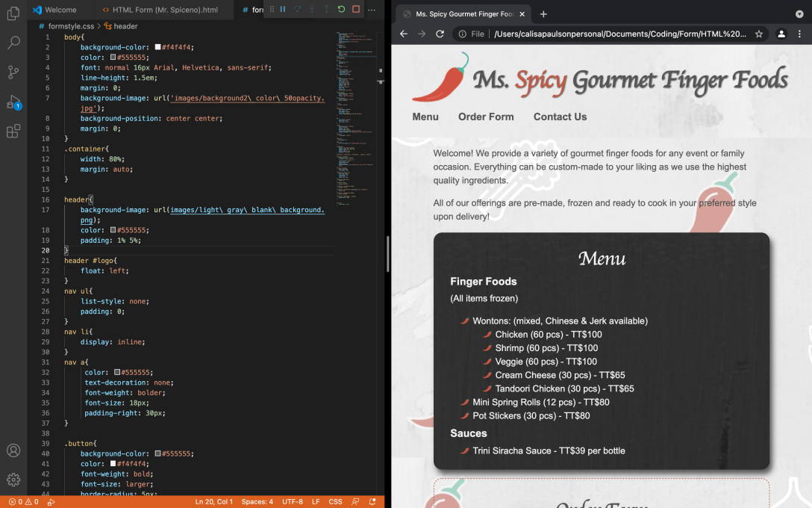Open the Manage gear menu
The image size is (812, 508).
click(13, 480)
